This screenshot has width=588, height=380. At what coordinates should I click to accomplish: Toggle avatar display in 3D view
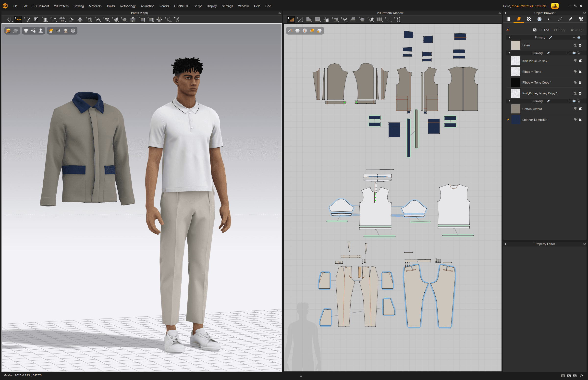click(41, 31)
